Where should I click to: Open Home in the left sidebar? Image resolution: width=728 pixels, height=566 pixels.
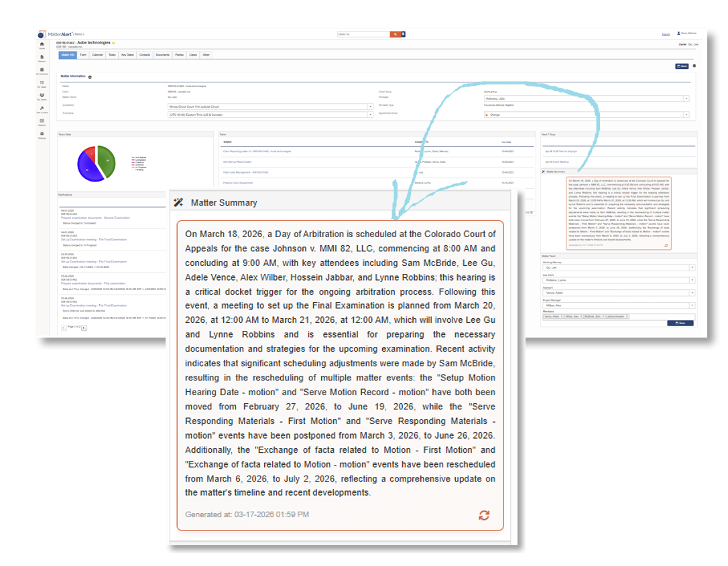[42, 46]
